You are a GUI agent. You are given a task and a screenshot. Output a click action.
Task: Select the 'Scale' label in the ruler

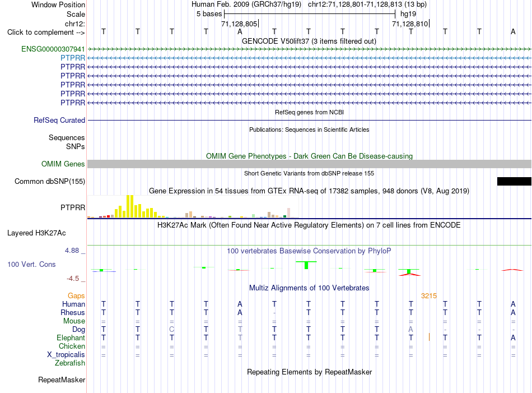point(76,14)
